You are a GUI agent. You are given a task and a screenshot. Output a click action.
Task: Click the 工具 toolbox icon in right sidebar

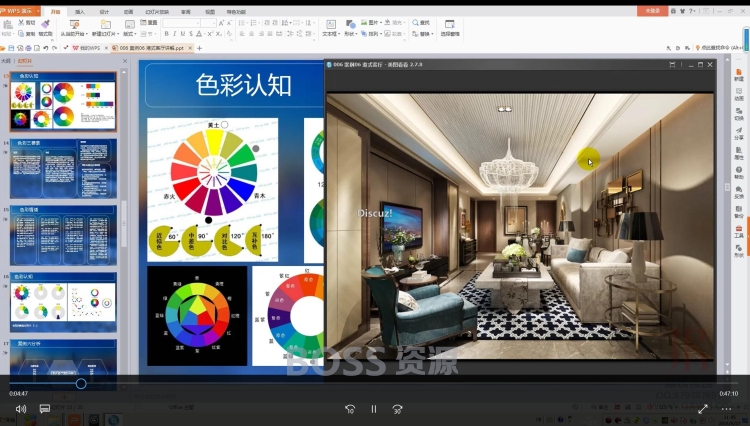[x=739, y=231]
